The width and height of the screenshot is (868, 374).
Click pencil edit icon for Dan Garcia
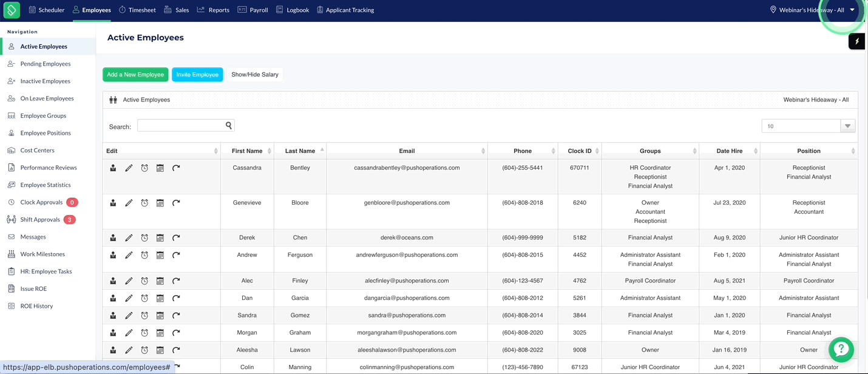click(x=129, y=298)
